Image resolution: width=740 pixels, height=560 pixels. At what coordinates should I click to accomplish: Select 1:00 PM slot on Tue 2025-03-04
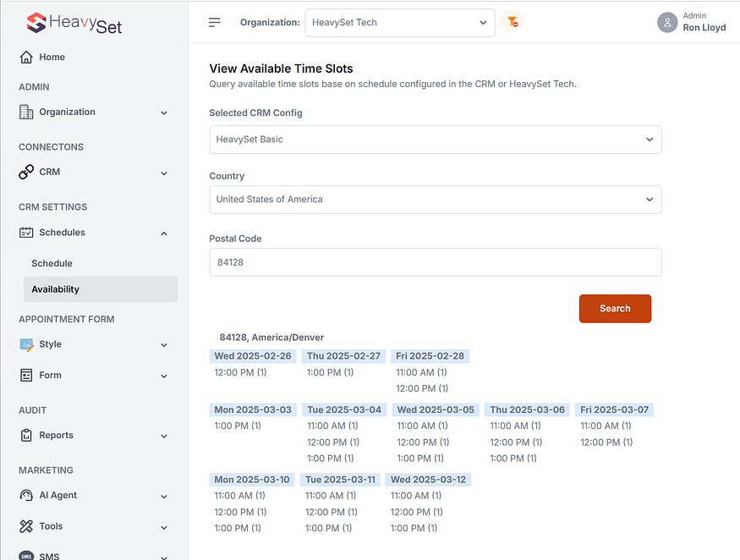coord(331,458)
